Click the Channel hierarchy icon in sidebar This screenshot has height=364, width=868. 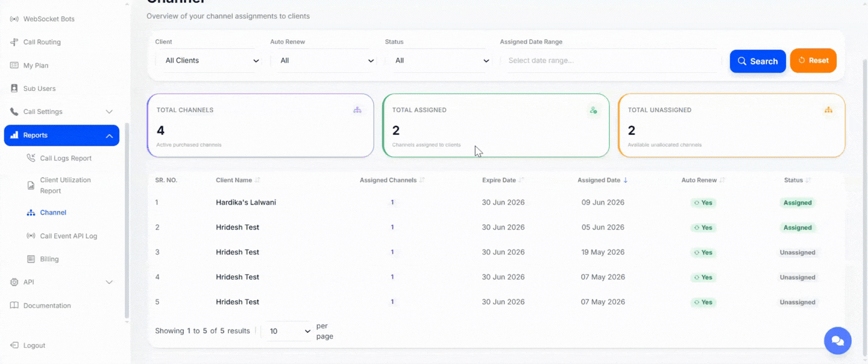coord(31,213)
